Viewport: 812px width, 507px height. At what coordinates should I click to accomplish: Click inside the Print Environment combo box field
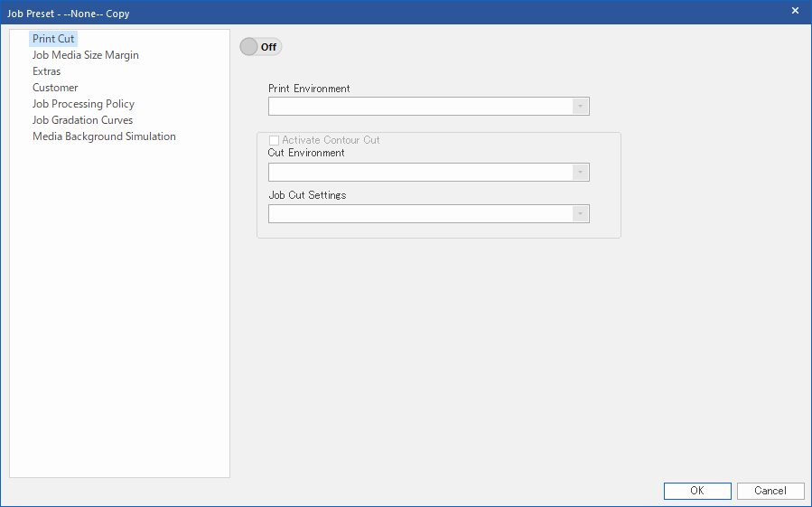point(420,107)
